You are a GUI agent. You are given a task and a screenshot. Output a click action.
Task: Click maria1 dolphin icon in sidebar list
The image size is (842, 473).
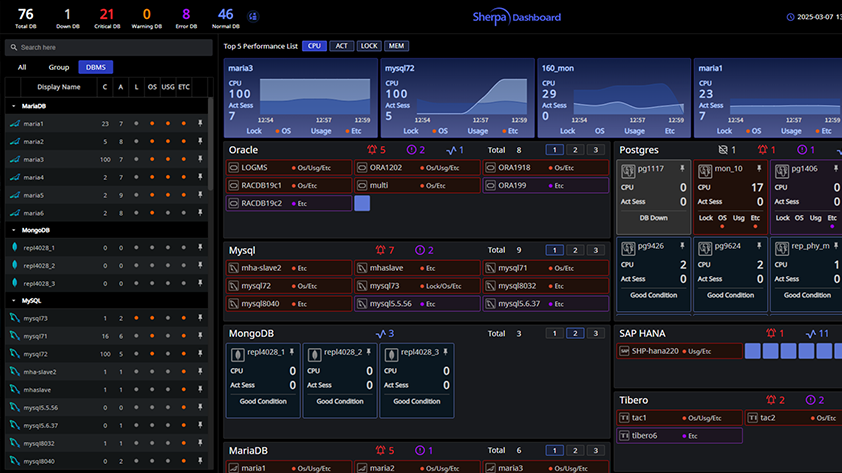[x=14, y=123]
